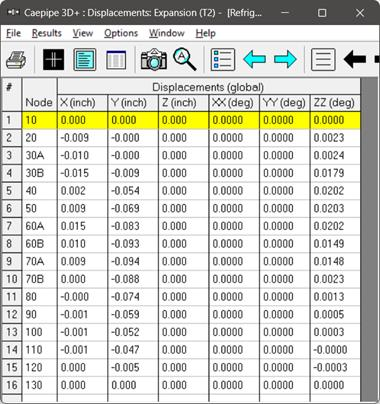
Task: Open the File menu
Action: tap(14, 33)
